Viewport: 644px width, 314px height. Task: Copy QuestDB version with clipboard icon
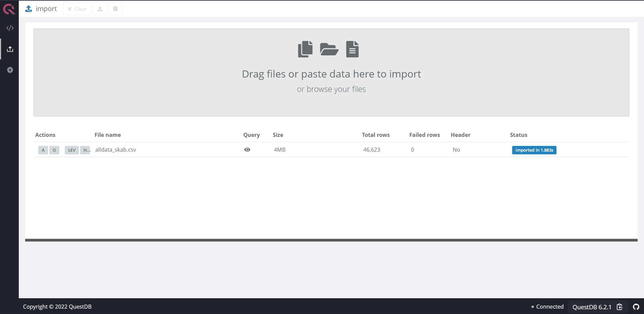(x=620, y=307)
